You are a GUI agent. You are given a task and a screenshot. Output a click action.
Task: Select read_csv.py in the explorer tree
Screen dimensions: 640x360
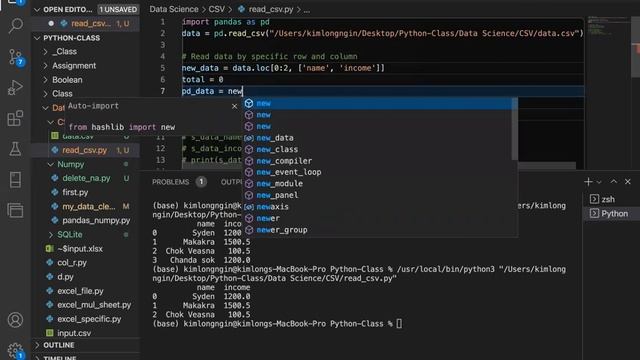87,150
